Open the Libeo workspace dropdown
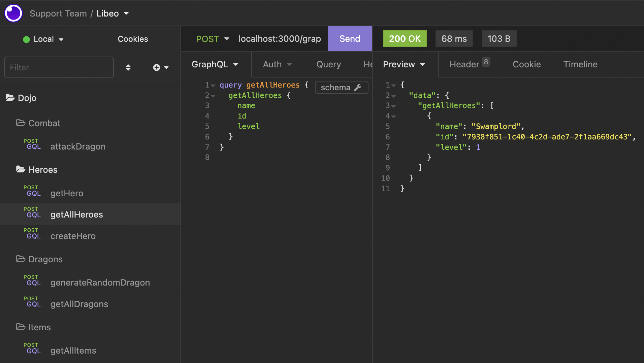Viewport: 644px width, 363px height. (x=112, y=13)
